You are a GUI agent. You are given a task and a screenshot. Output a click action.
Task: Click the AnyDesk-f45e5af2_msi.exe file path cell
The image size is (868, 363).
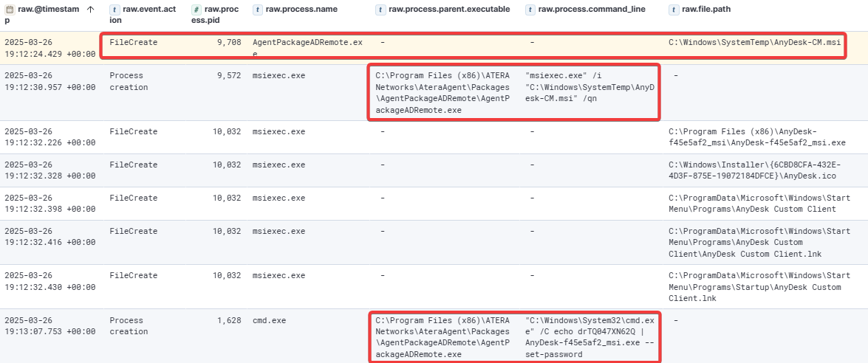[x=757, y=137]
